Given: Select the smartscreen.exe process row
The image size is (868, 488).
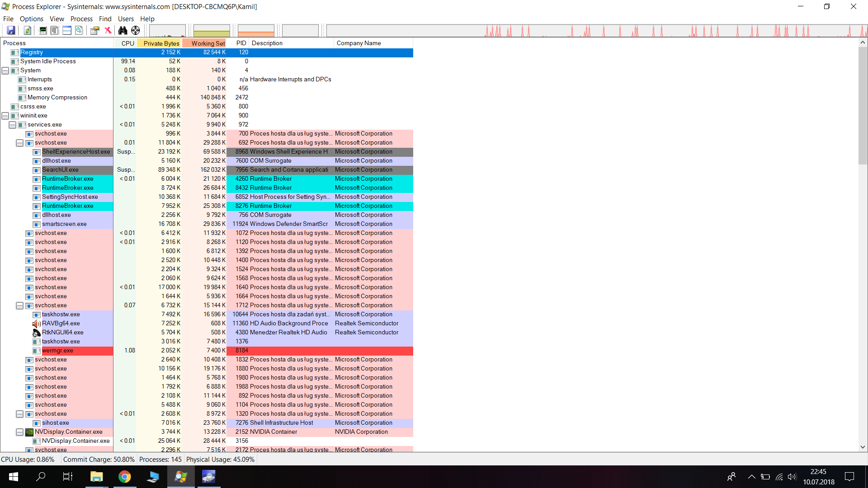Looking at the screenshot, I should point(207,224).
